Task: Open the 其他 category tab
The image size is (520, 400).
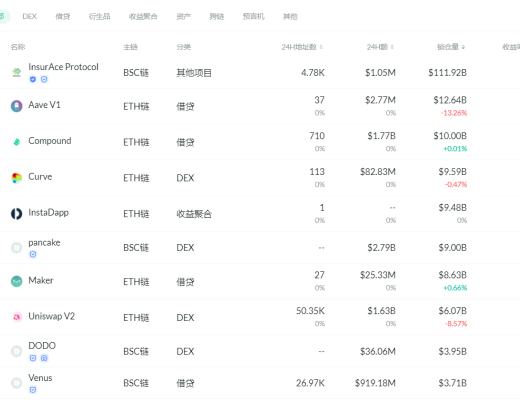Action: 290,16
